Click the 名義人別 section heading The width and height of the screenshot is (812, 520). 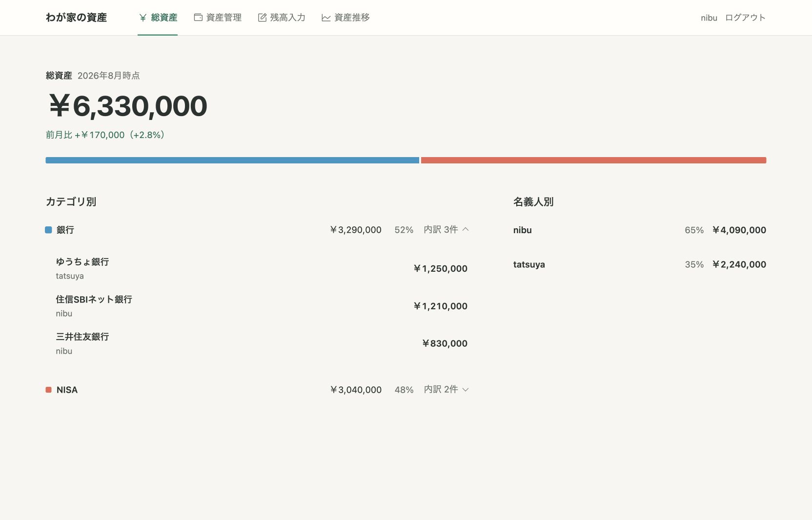[x=533, y=201]
